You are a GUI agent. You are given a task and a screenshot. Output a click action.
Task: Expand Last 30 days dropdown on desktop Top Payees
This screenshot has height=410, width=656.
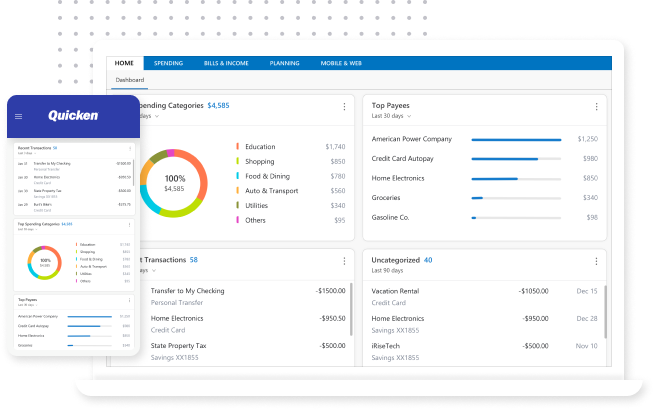[391, 116]
